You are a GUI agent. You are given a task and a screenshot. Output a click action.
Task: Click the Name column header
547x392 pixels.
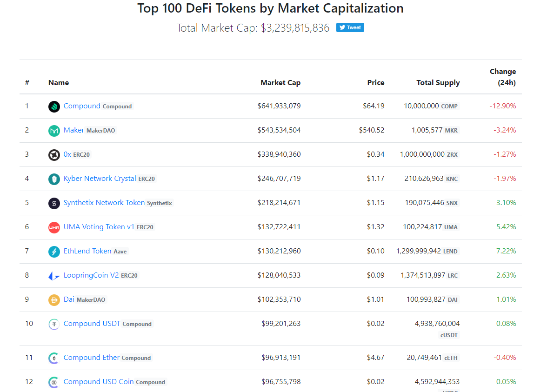59,83
